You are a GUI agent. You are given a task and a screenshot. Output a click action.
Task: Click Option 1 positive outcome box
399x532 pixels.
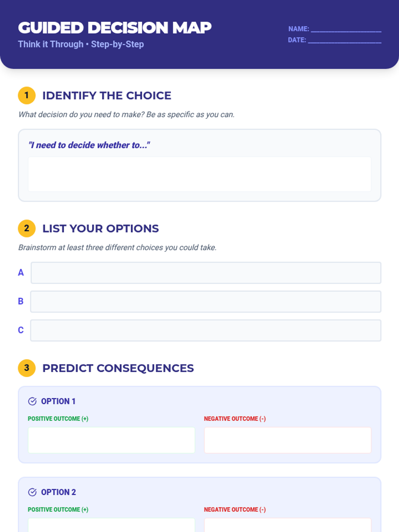(x=111, y=440)
